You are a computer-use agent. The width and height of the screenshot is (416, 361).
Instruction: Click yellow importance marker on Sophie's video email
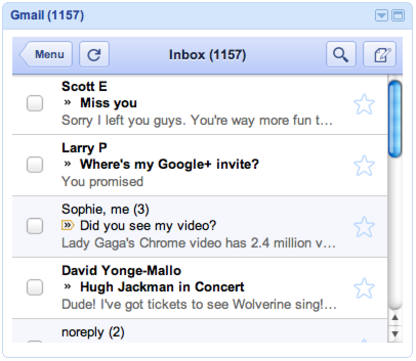pos(68,226)
